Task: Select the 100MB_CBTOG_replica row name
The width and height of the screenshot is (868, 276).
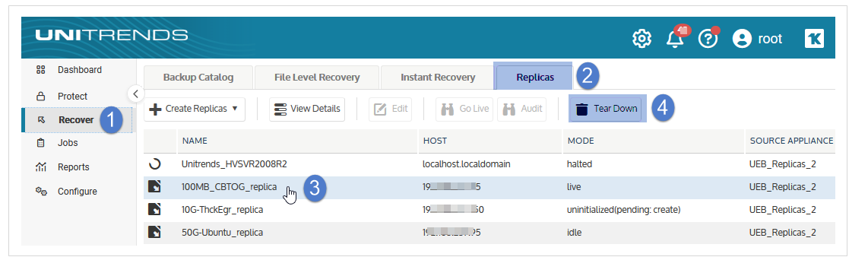Action: [x=230, y=187]
